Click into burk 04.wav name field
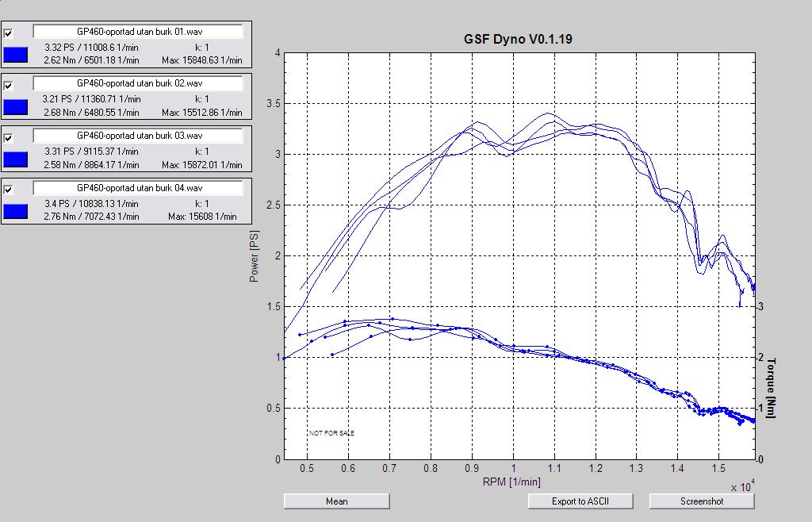Image resolution: width=812 pixels, height=522 pixels. tap(138, 188)
